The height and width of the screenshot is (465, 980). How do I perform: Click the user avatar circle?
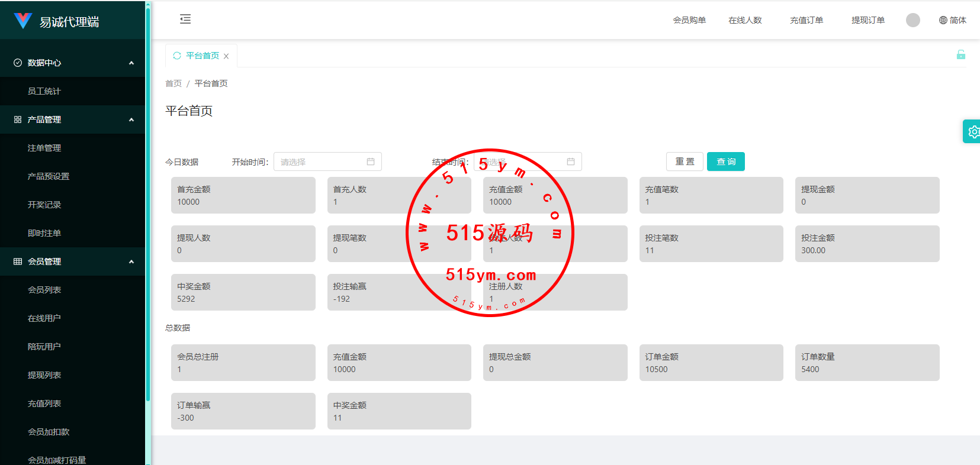point(912,20)
